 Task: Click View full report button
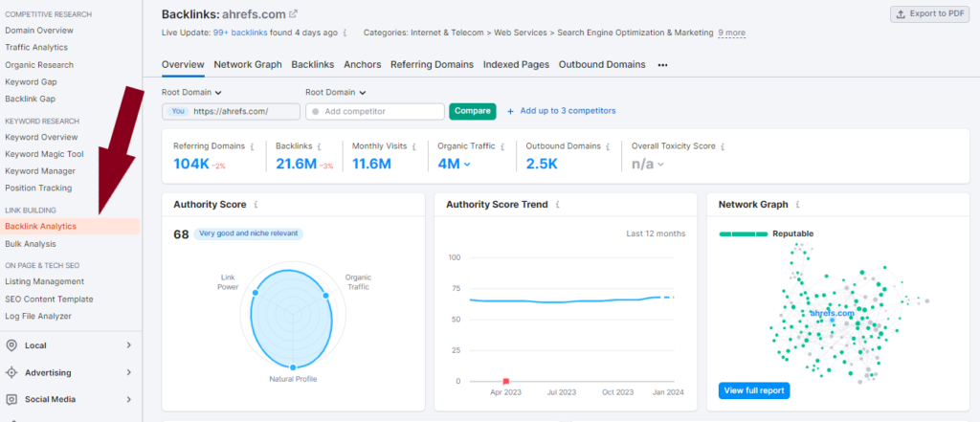point(754,390)
